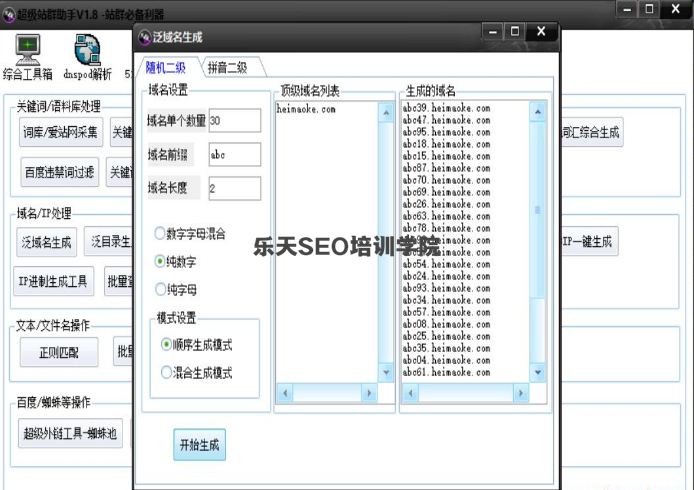Select heimaoke.com in the top-level domain list
The height and width of the screenshot is (490, 694).
coord(306,109)
